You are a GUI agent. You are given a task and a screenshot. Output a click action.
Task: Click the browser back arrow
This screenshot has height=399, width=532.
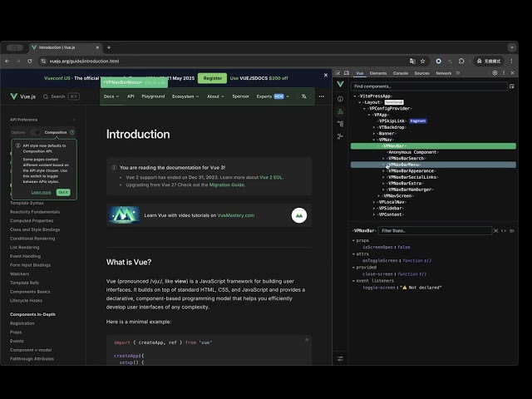point(7,61)
